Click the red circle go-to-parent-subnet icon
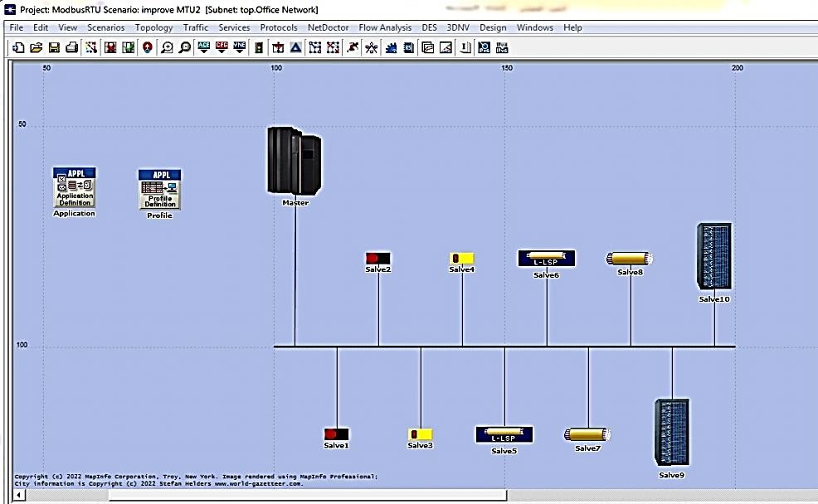818x504 pixels. tap(148, 47)
